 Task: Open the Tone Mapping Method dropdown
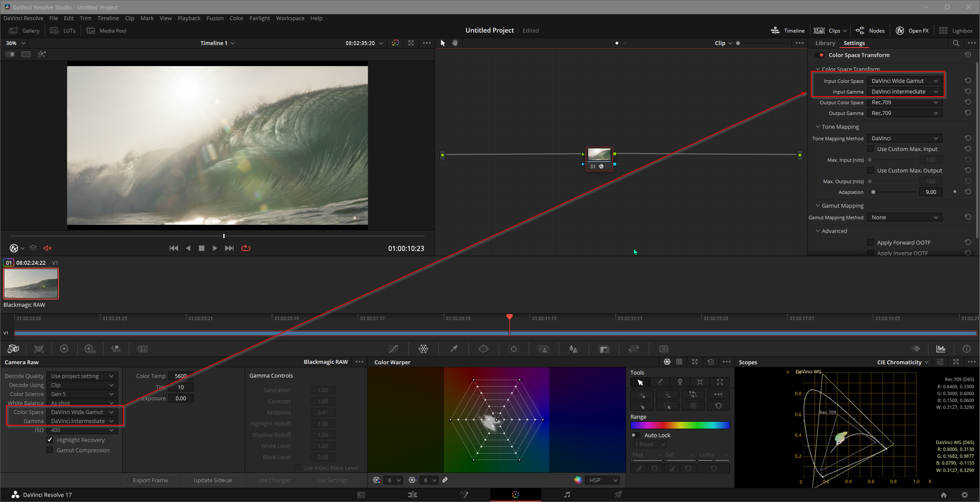[x=904, y=138]
